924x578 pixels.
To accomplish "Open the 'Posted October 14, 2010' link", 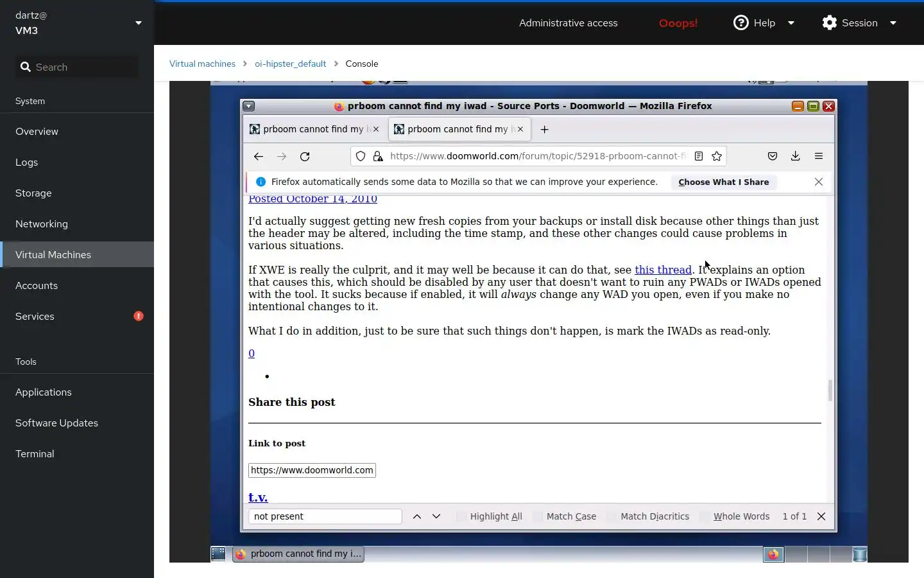I will pyautogui.click(x=312, y=200).
